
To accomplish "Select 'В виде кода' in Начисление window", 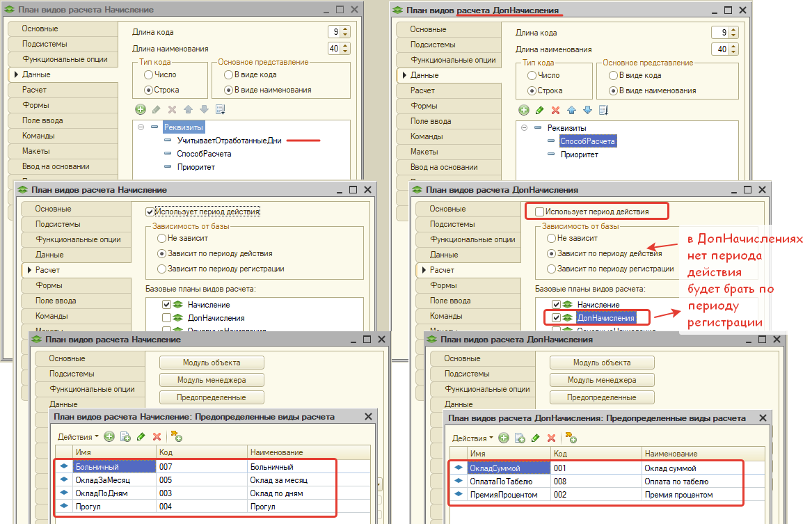I will tap(228, 74).
